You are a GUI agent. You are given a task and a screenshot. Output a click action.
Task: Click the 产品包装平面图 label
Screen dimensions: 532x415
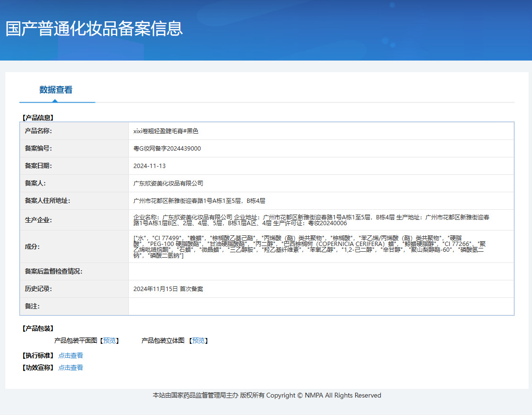pos(76,340)
